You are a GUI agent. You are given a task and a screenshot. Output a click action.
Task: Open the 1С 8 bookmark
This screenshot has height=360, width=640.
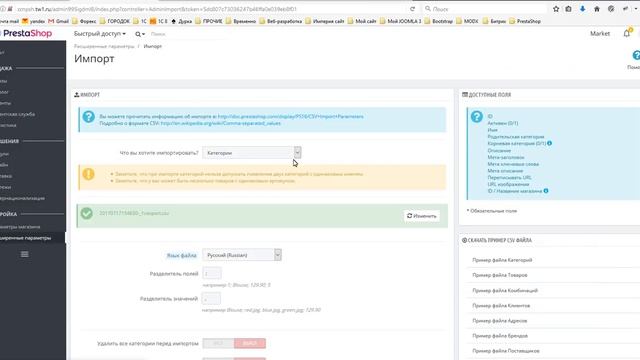[159, 21]
